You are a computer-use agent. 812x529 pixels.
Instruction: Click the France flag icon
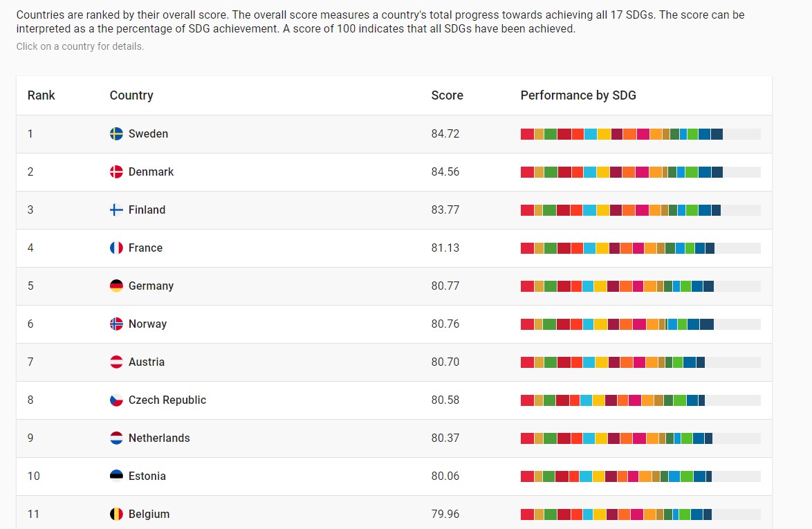pyautogui.click(x=116, y=248)
